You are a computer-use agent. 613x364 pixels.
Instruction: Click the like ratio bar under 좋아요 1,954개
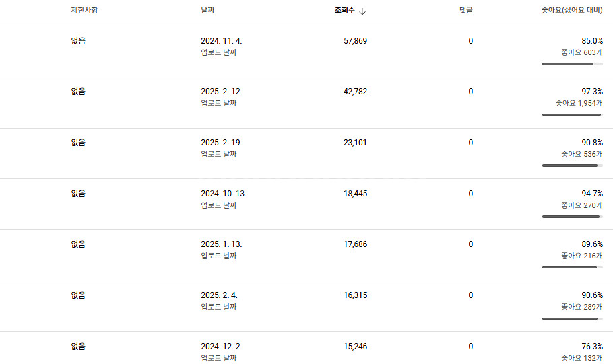572,115
